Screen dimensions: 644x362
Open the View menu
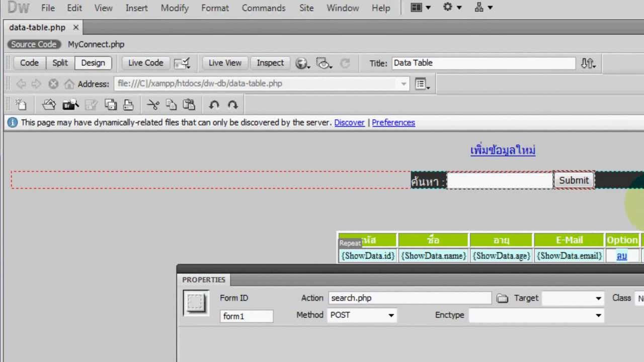point(104,8)
